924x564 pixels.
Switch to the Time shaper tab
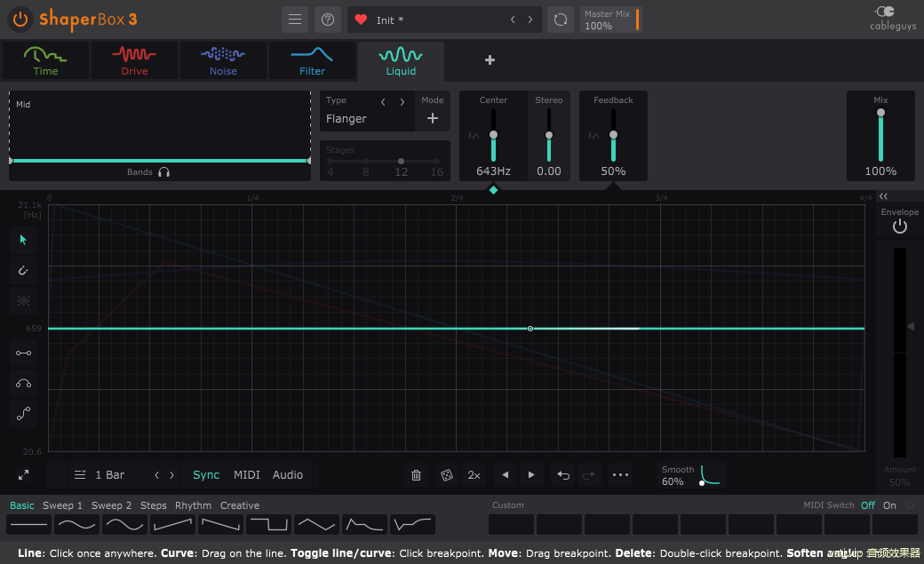pos(45,60)
